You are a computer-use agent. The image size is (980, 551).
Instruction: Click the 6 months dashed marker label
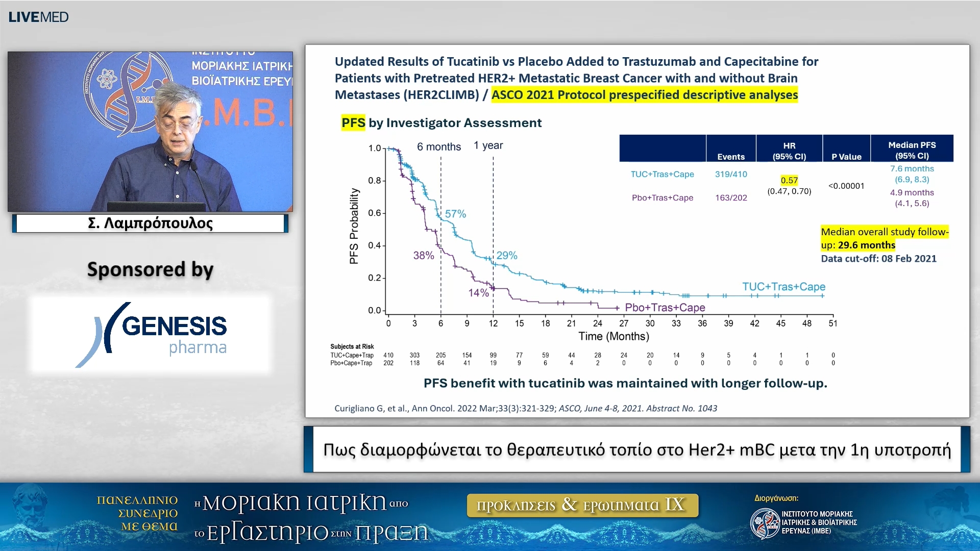pyautogui.click(x=438, y=147)
